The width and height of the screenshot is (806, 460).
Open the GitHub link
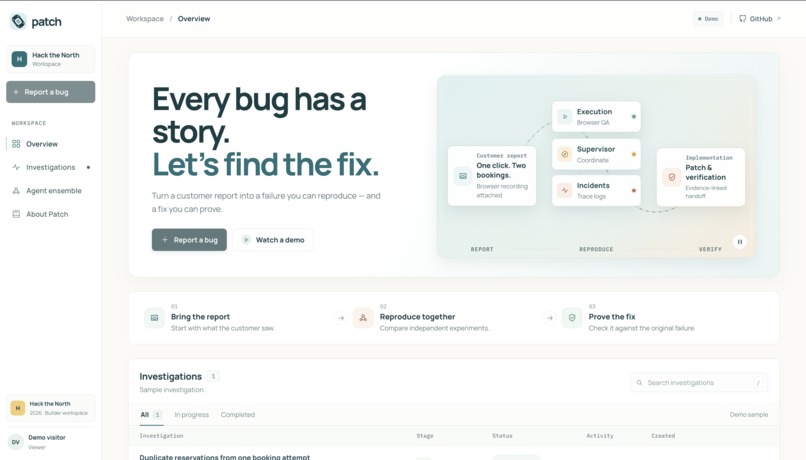760,19
